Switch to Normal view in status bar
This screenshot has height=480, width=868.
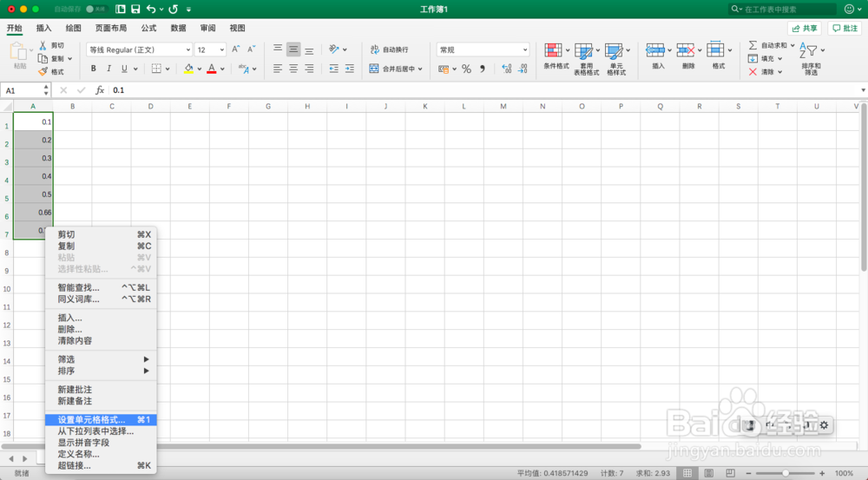(687, 473)
